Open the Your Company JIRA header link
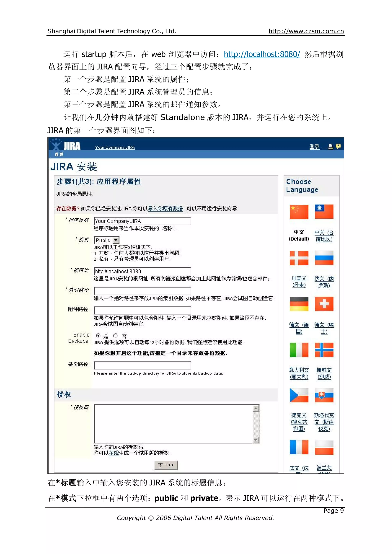The width and height of the screenshot is (392, 554). [x=115, y=147]
